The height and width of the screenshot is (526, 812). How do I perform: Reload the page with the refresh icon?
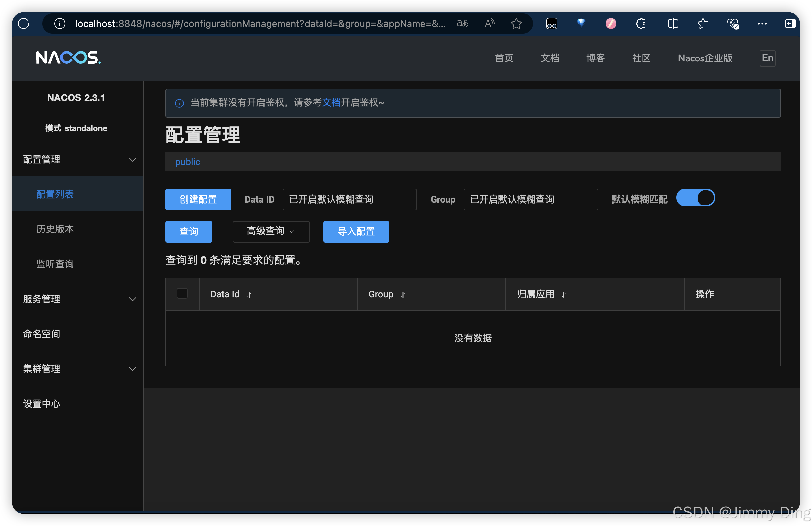(24, 24)
